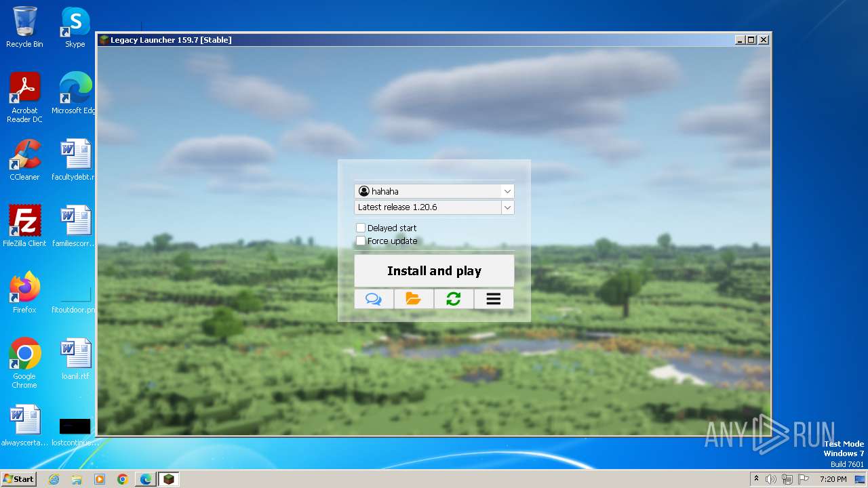This screenshot has width=868, height=488.
Task: Select the Google Chrome desktop shortcut
Action: pos(24,363)
